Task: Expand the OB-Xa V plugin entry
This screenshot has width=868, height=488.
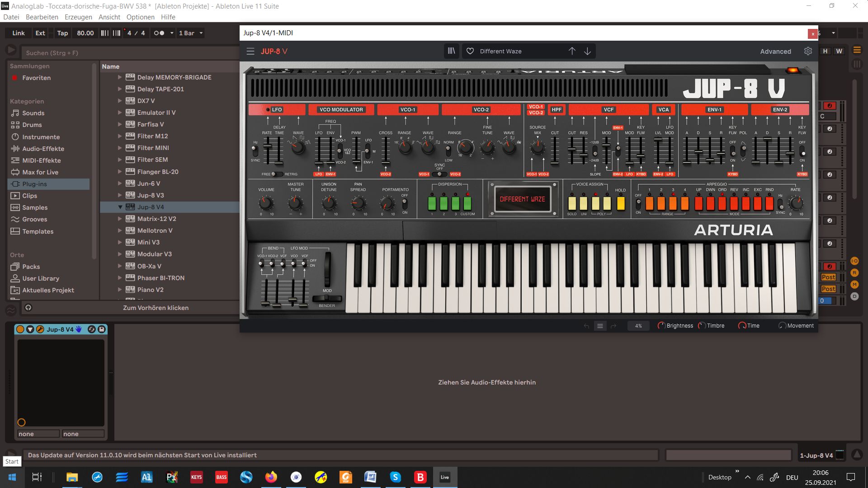Action: 120,266
